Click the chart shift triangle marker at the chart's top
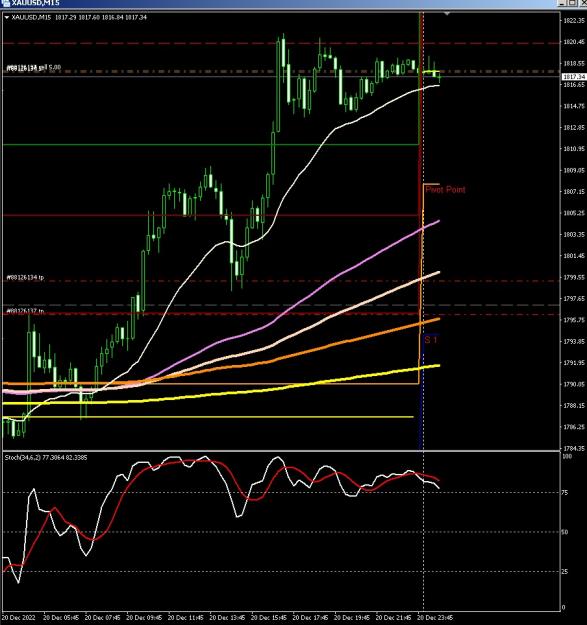This screenshot has height=625, width=587. pyautogui.click(x=447, y=14)
